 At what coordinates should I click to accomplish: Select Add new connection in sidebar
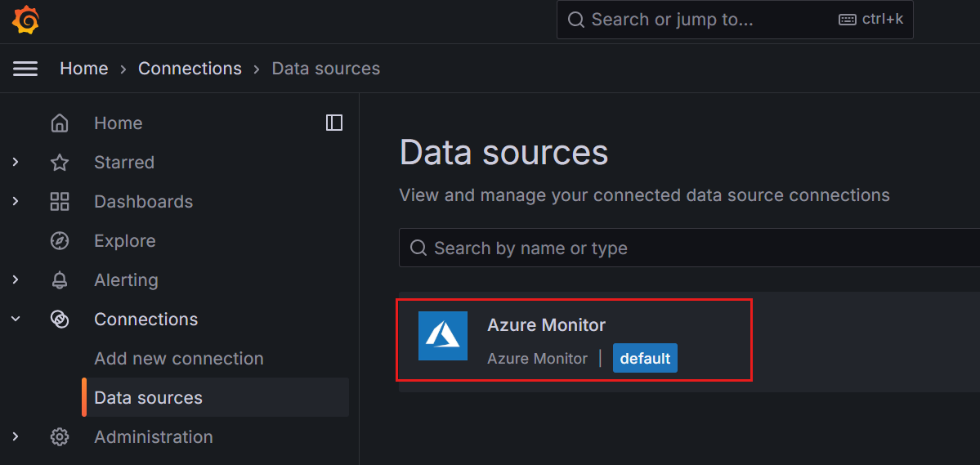click(x=179, y=359)
